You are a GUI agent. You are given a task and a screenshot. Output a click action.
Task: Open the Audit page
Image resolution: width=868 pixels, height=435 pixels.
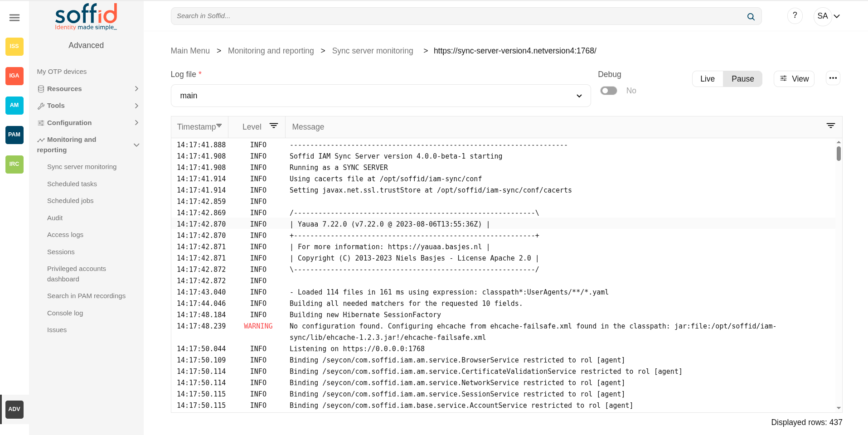[x=55, y=218]
